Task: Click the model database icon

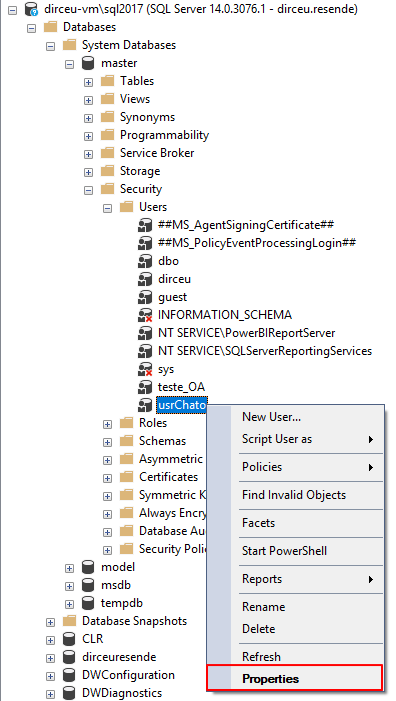Action: click(88, 567)
